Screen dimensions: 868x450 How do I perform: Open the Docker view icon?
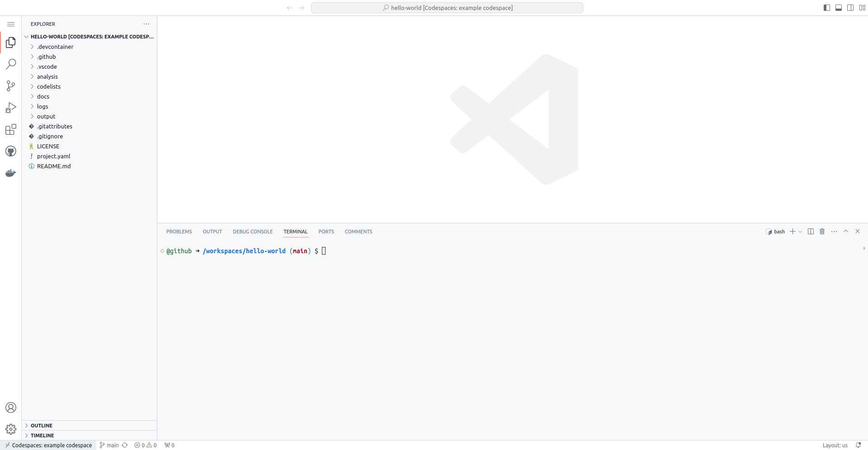[11, 173]
